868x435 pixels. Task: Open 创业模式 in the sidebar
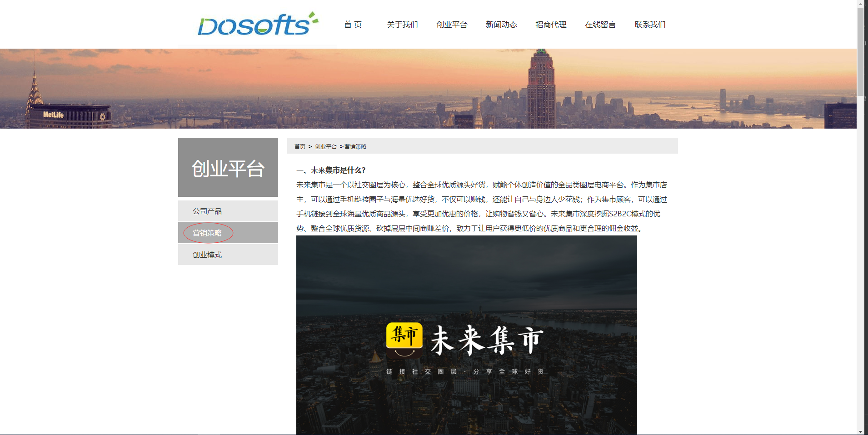point(228,255)
